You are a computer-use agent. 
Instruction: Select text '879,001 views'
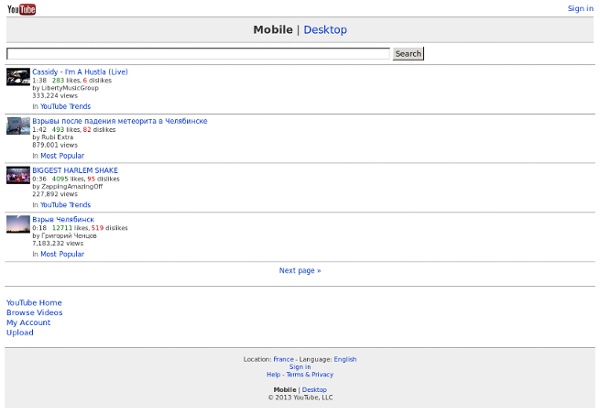tap(55, 145)
